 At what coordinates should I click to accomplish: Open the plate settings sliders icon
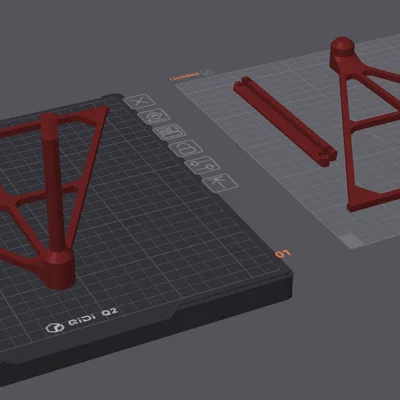[x=202, y=165]
